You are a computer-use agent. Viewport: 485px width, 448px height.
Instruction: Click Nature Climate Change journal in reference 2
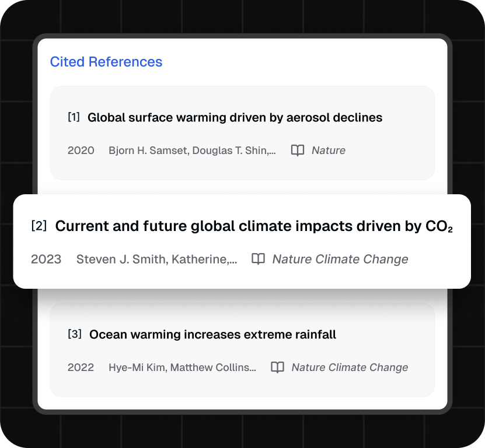click(x=340, y=259)
